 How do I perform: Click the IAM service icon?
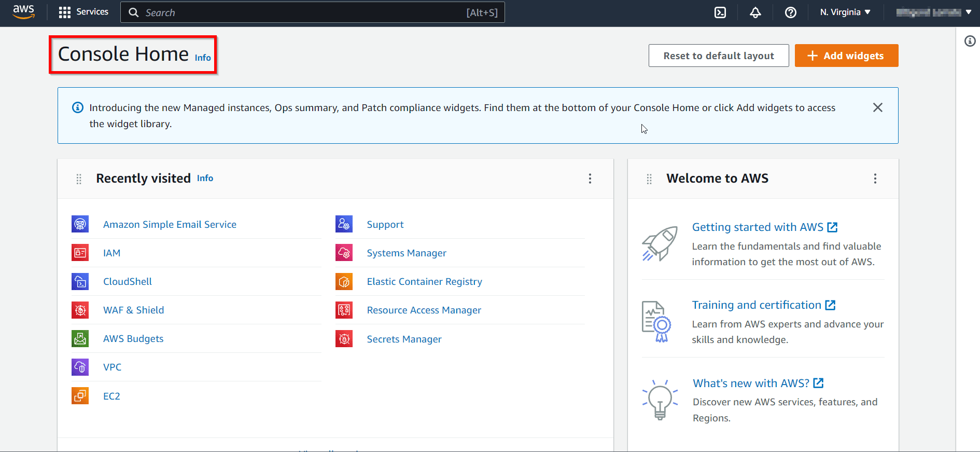point(80,253)
